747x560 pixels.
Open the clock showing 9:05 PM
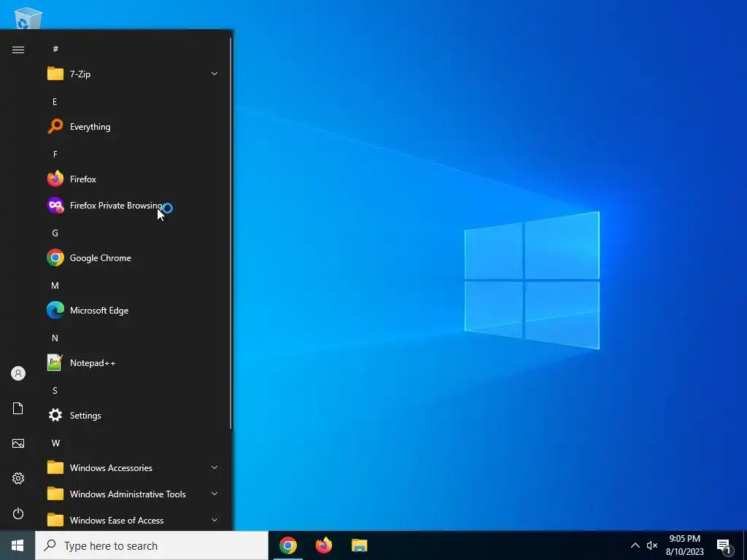coord(684,545)
